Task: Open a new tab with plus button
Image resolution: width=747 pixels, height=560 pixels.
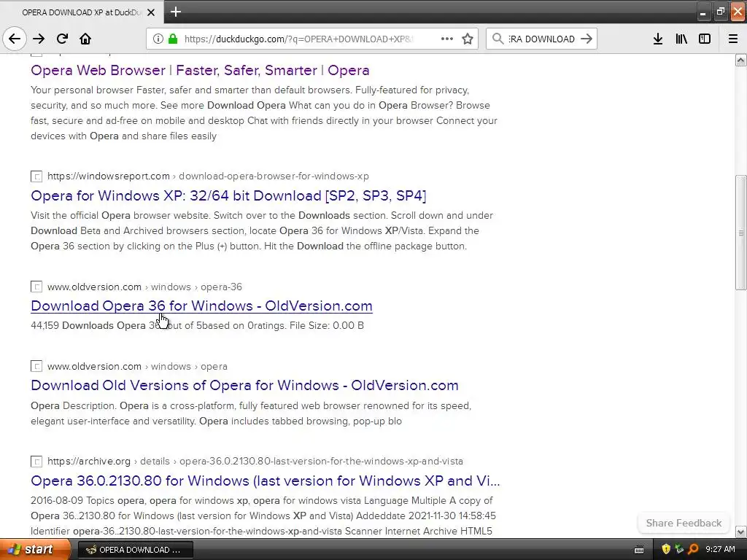Action: [x=175, y=12]
